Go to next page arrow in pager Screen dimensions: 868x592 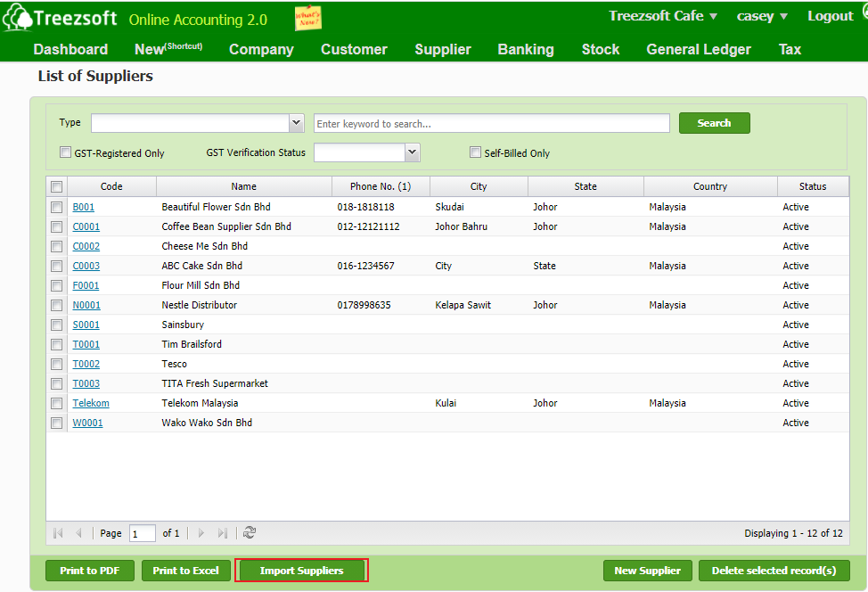click(x=201, y=533)
